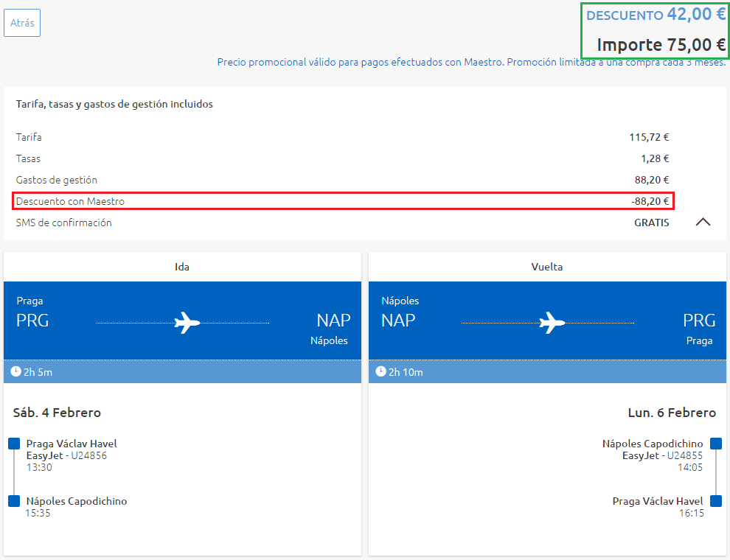Click the DESCUENTO 42,00 € label
Screen dimensions: 730x560
click(656, 15)
